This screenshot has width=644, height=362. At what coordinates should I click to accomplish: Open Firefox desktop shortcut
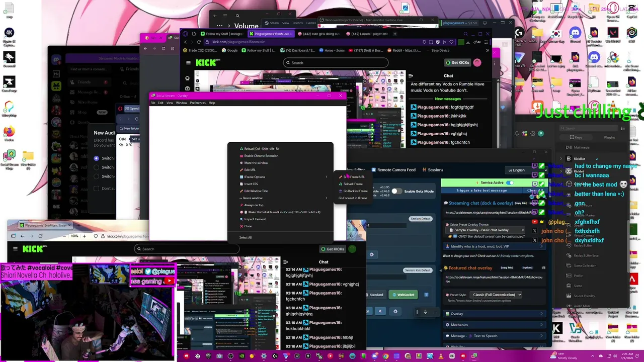[x=9, y=134]
